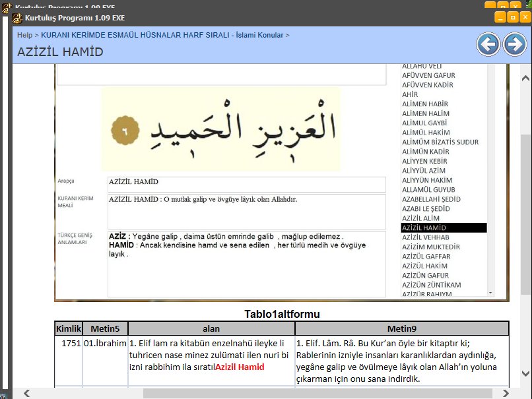Image resolution: width=532 pixels, height=399 pixels.
Task: Click the Kimlik column header
Action: pos(68,328)
